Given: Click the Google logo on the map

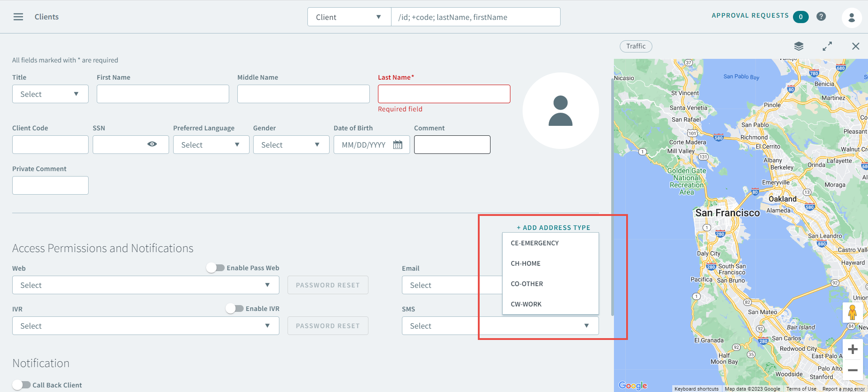Looking at the screenshot, I should tap(633, 385).
